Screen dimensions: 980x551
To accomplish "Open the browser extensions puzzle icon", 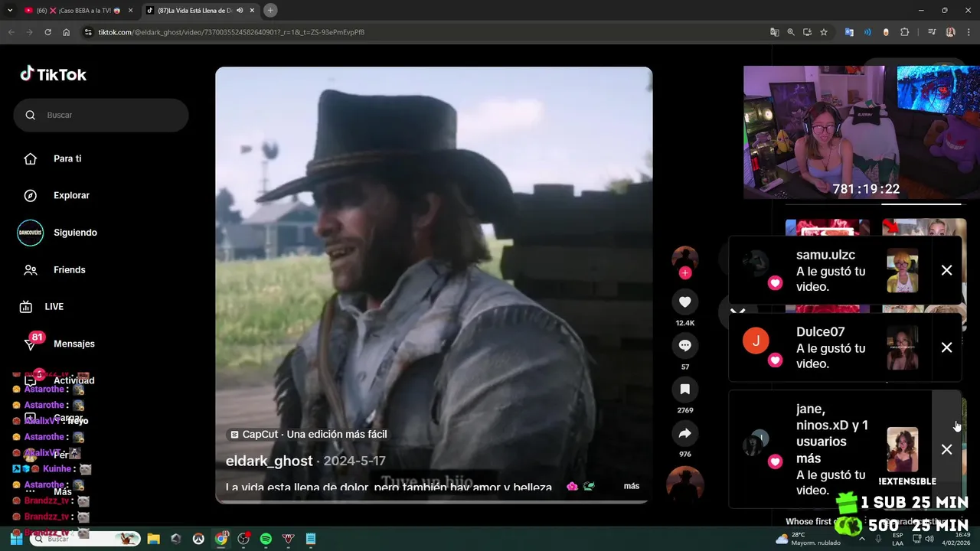I will coord(905,32).
